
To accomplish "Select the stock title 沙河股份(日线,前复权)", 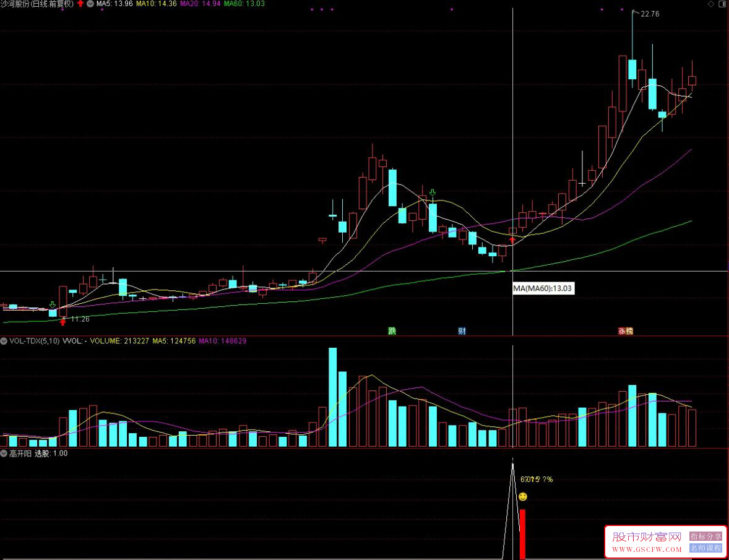I will (x=37, y=4).
